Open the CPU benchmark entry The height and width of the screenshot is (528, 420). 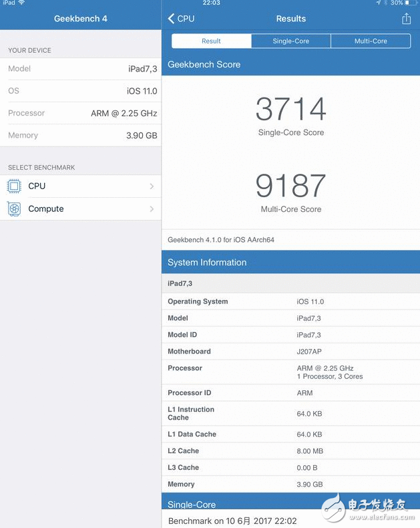tap(80, 186)
